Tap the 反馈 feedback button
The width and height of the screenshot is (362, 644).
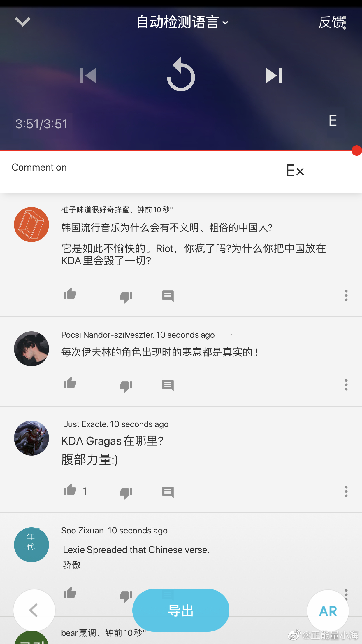(x=332, y=22)
